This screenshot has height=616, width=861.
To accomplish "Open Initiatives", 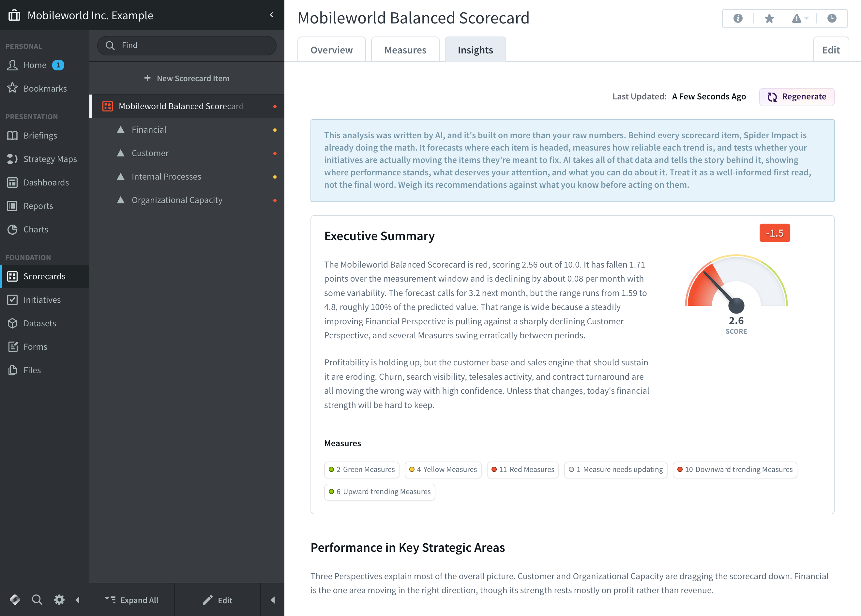I will 44,300.
